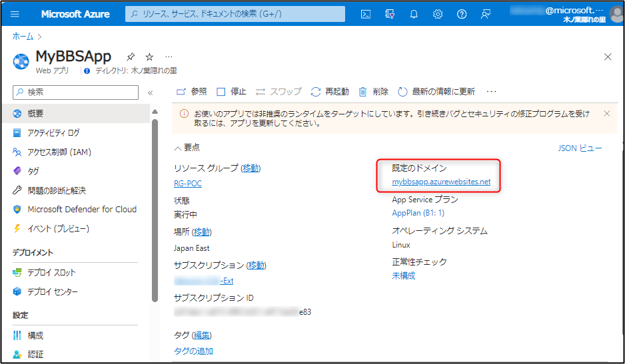Click 最新の情報に更新 refresh button

pos(436,92)
